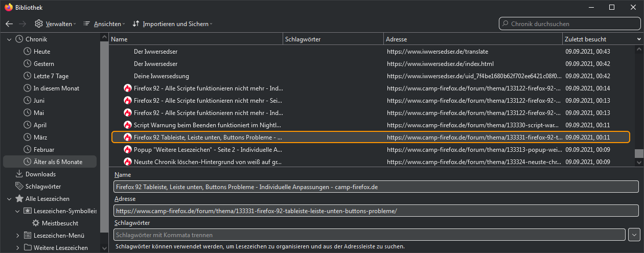Click the Verwalten gear icon
The width and height of the screenshot is (644, 253).
[39, 24]
